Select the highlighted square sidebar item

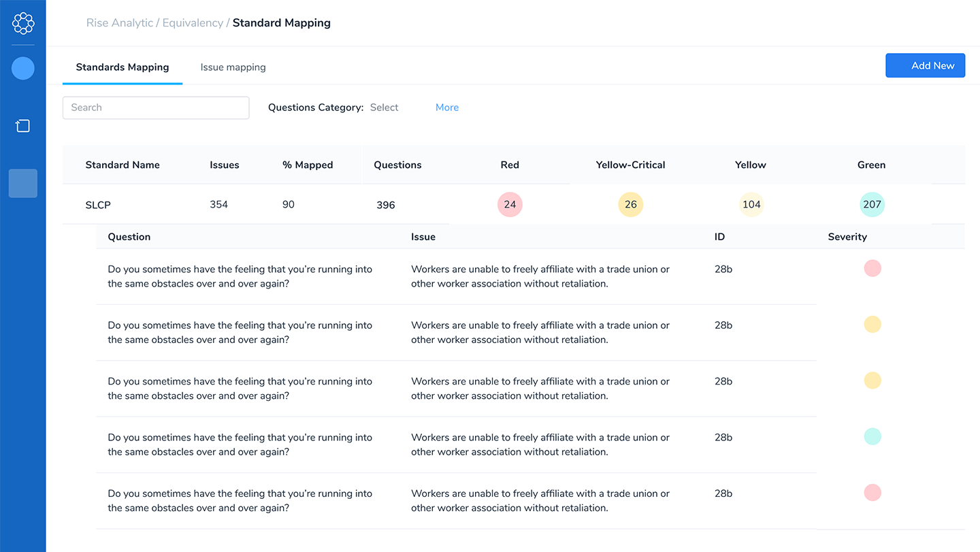coord(23,184)
